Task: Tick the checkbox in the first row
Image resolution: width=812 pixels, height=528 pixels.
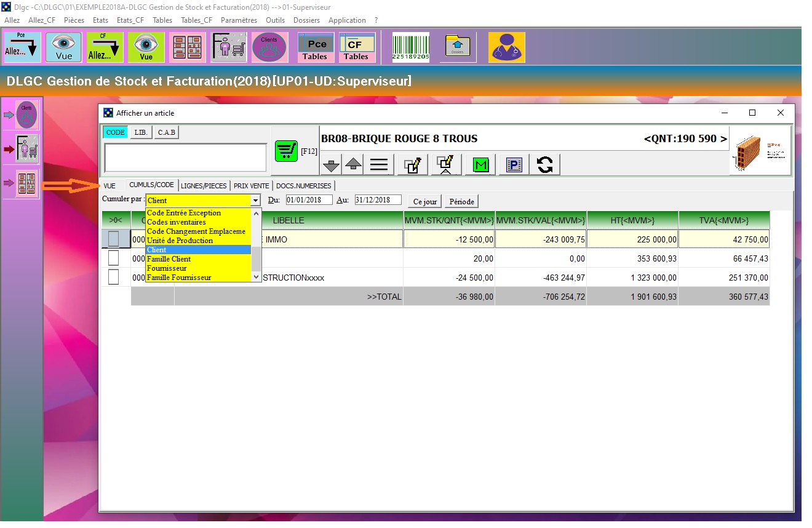Action: (x=113, y=239)
